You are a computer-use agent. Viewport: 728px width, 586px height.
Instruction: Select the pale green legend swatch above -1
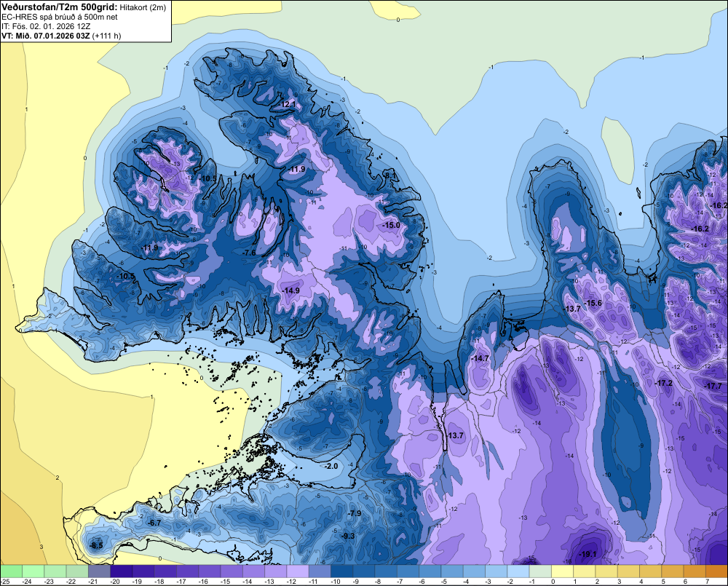pyautogui.click(x=540, y=571)
